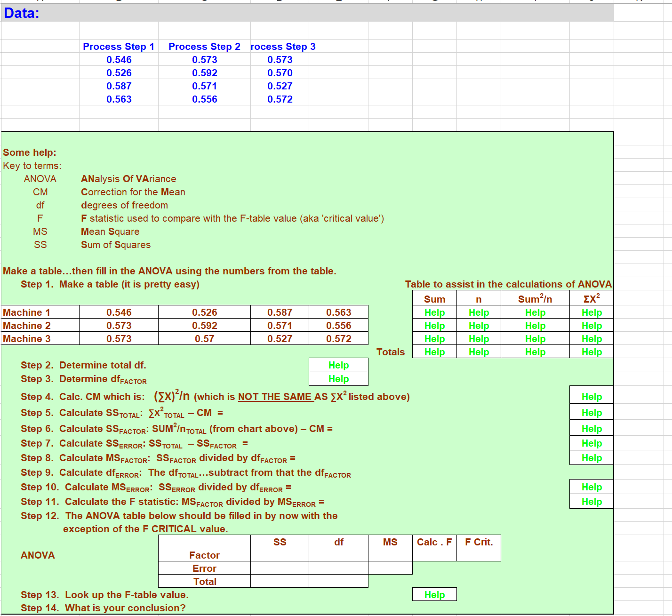Click Help for Machine 1 n value
Image resolution: width=672 pixels, height=616 pixels.
(478, 312)
